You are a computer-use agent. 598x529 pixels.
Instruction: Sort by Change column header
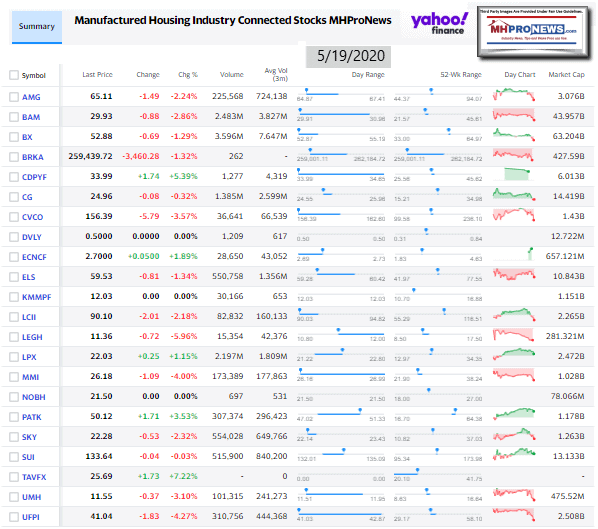pyautogui.click(x=148, y=75)
